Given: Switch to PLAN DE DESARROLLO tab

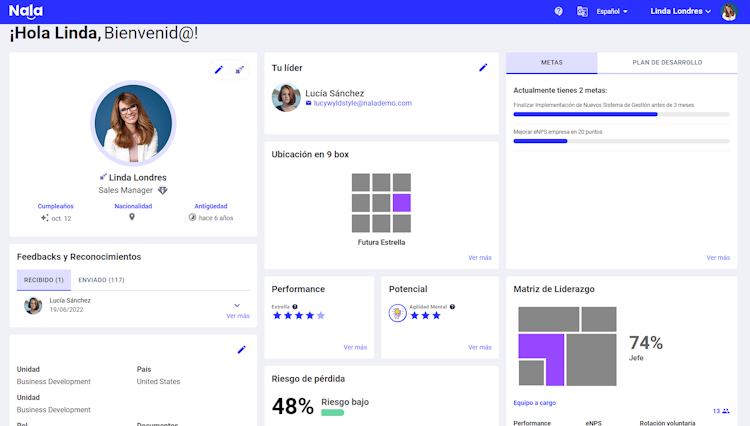Looking at the screenshot, I should point(667,63).
